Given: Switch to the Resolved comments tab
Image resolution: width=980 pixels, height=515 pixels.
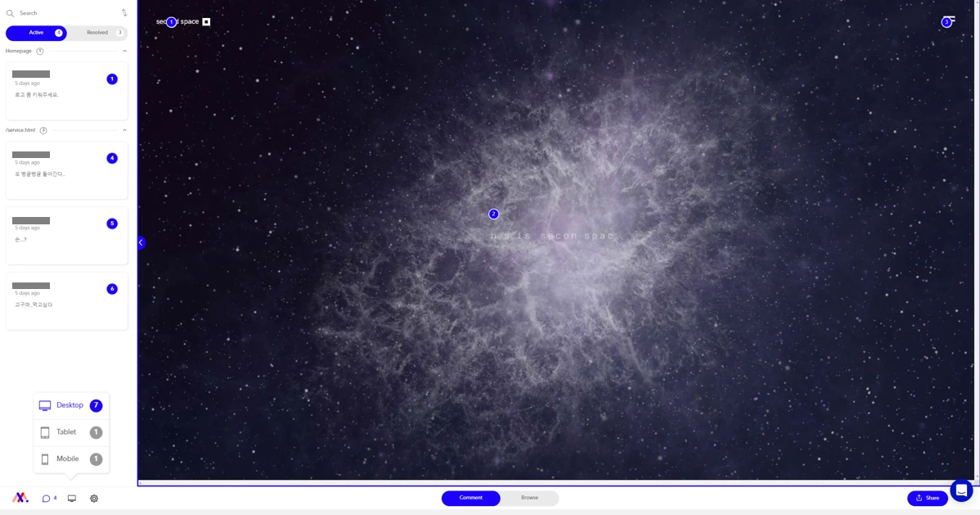Looking at the screenshot, I should pyautogui.click(x=97, y=33).
